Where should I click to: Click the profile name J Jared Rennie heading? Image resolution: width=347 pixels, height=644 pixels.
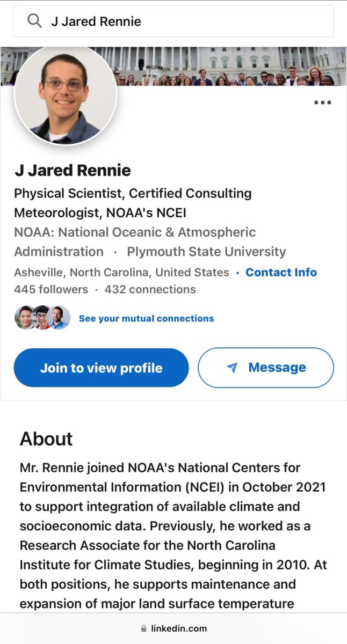tap(73, 171)
